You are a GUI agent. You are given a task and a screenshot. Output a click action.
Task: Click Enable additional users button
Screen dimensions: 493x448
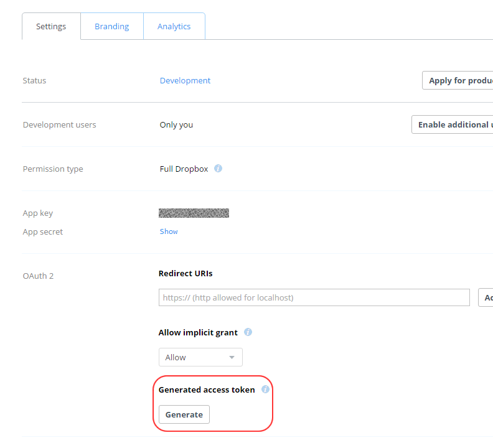[x=453, y=124]
